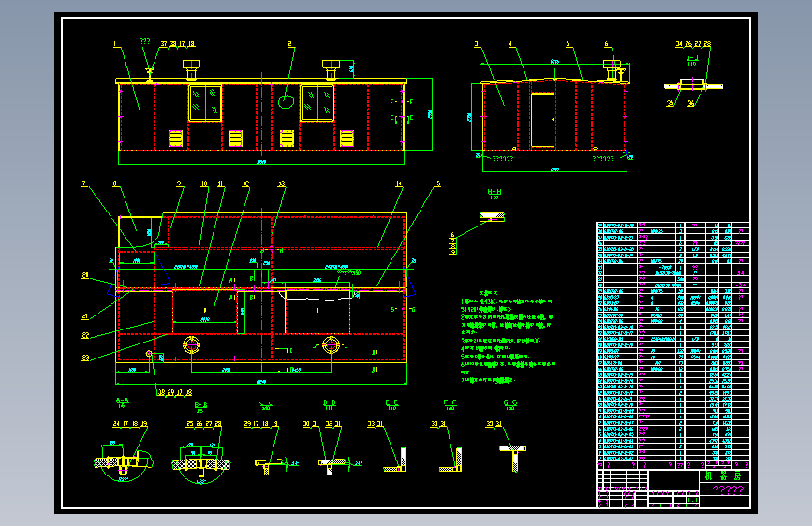Click the green circle on front elevation
The height and width of the screenshot is (526, 812).
286,101
